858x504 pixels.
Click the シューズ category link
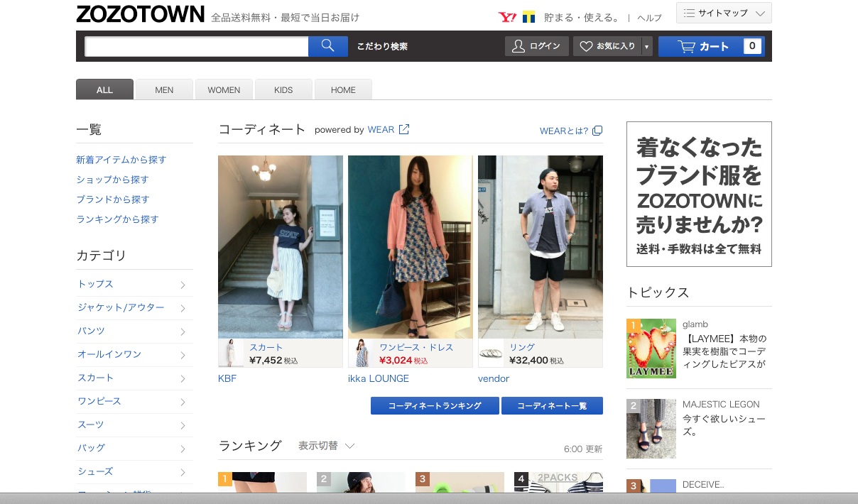pos(95,471)
